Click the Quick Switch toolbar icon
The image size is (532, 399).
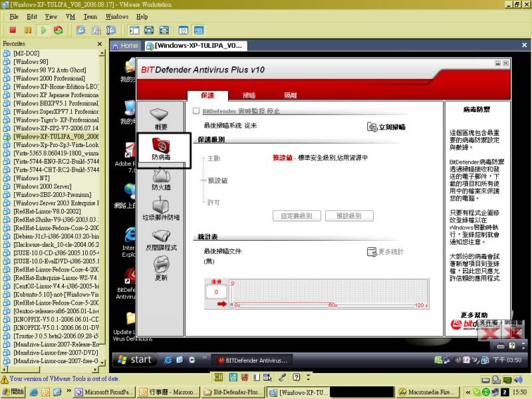pos(149,30)
